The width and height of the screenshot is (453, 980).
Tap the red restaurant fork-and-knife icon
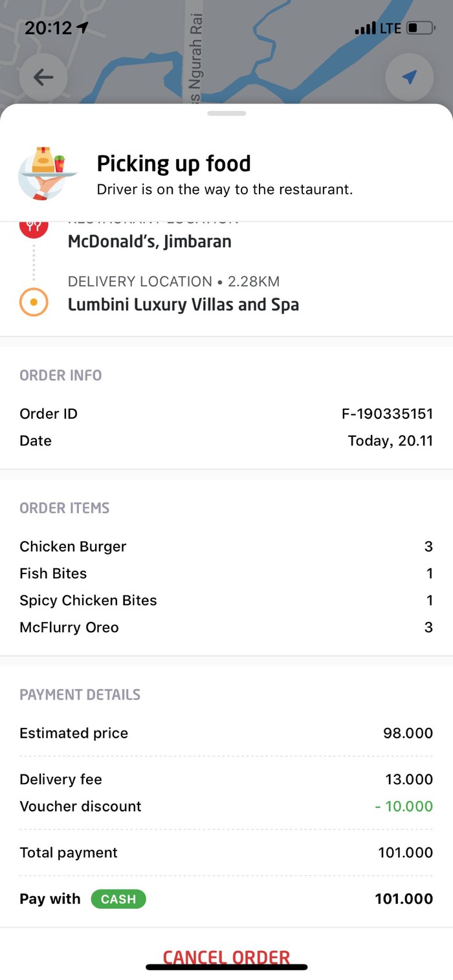point(34,226)
